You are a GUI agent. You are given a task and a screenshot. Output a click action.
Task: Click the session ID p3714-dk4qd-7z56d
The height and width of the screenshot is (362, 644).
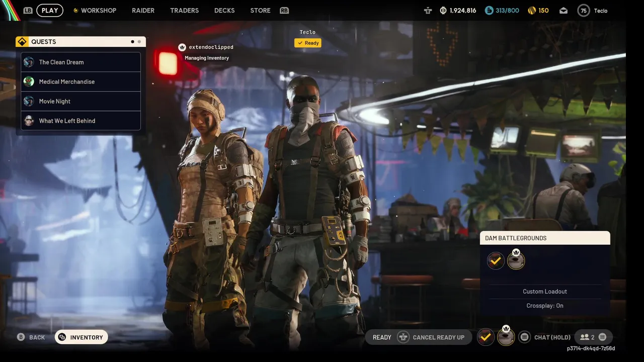[x=591, y=348]
